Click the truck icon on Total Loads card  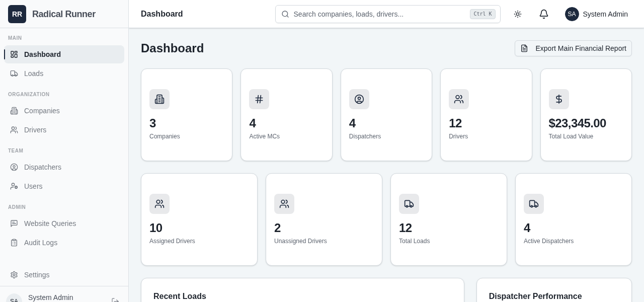pos(409,204)
